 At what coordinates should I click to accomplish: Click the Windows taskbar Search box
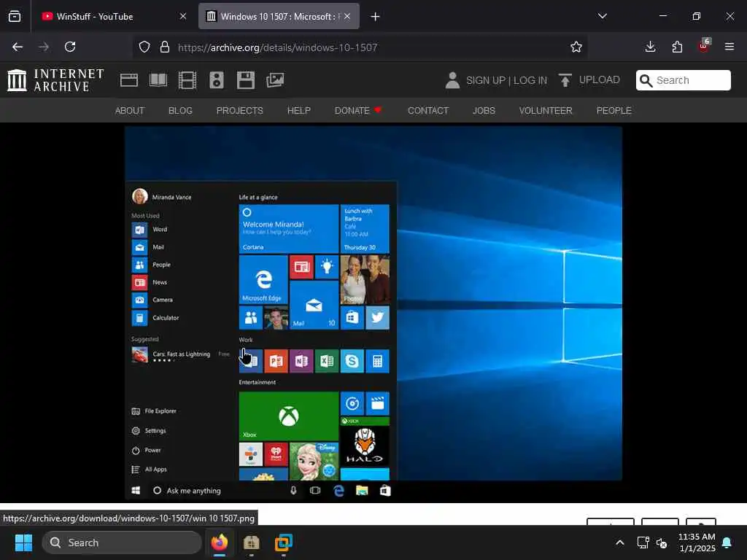point(122,542)
